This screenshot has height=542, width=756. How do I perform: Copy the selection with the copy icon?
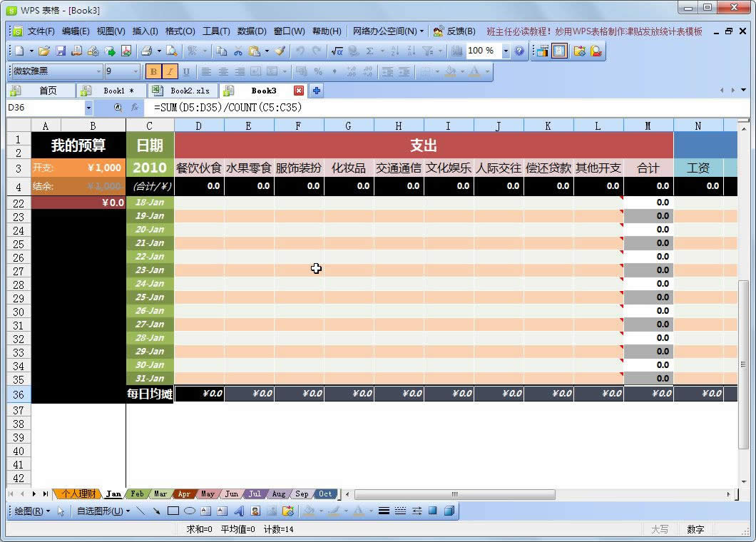click(x=221, y=51)
